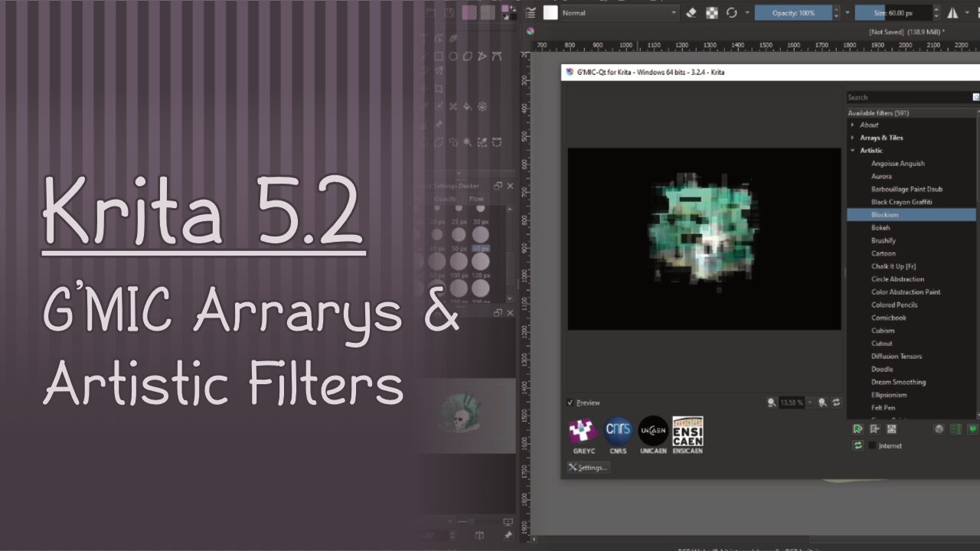Select the Blockism filter
Screen dimensions: 980x551
[911, 215]
